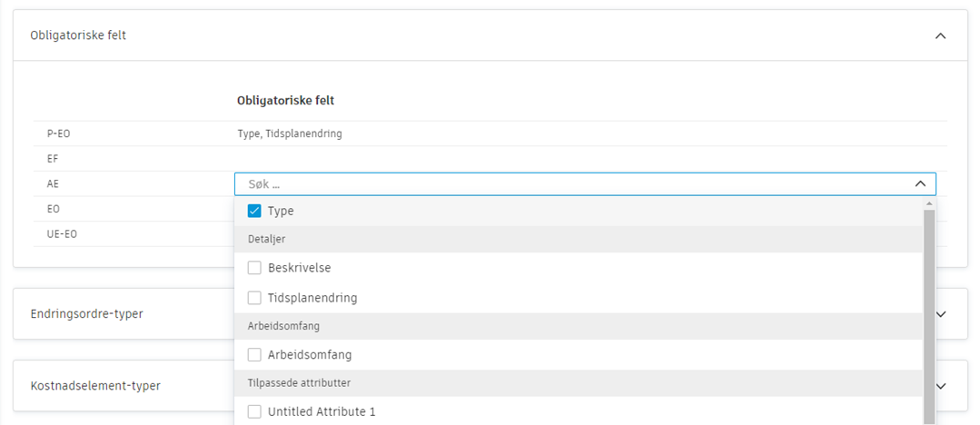Viewport: 980px width, 425px height.
Task: Check the Beskrivelse checkbox
Action: point(254,269)
